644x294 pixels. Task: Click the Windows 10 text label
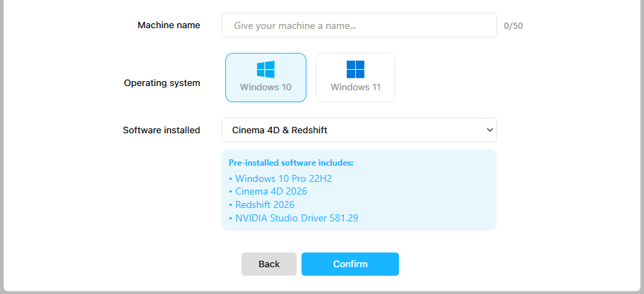(x=266, y=87)
